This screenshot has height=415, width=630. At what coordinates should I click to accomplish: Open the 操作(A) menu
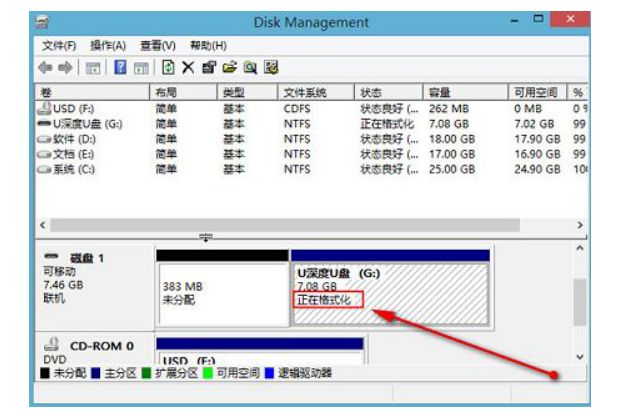(107, 46)
